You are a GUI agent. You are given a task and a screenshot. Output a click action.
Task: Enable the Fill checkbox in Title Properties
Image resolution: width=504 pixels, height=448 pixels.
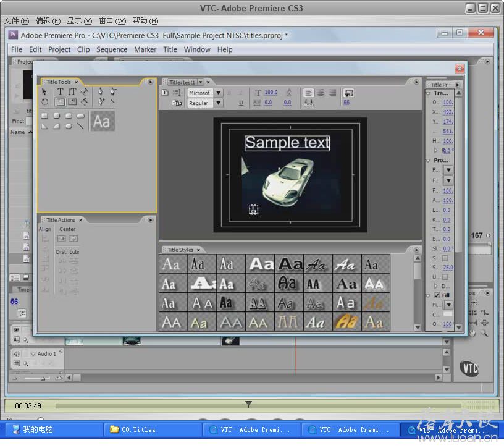click(x=437, y=295)
